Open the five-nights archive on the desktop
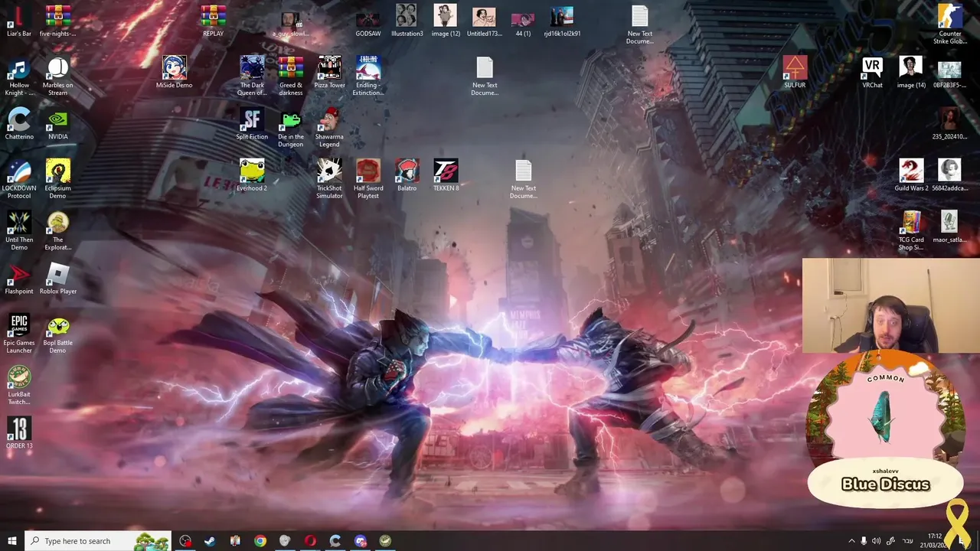Image resolution: width=980 pixels, height=551 pixels. coord(58,21)
